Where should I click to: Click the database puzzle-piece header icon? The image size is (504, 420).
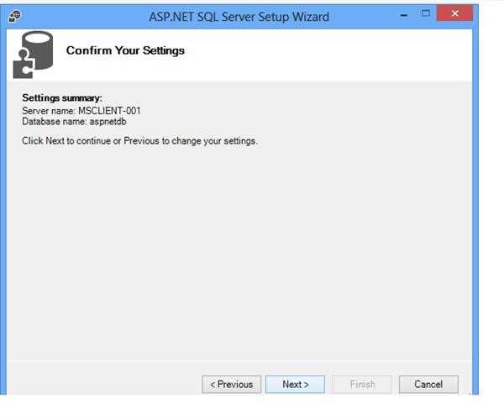point(33,55)
